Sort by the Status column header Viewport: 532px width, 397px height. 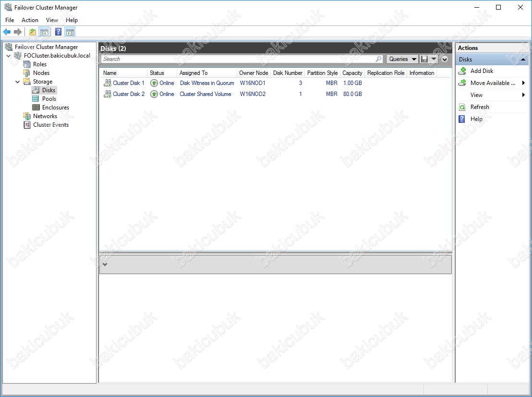(162, 73)
